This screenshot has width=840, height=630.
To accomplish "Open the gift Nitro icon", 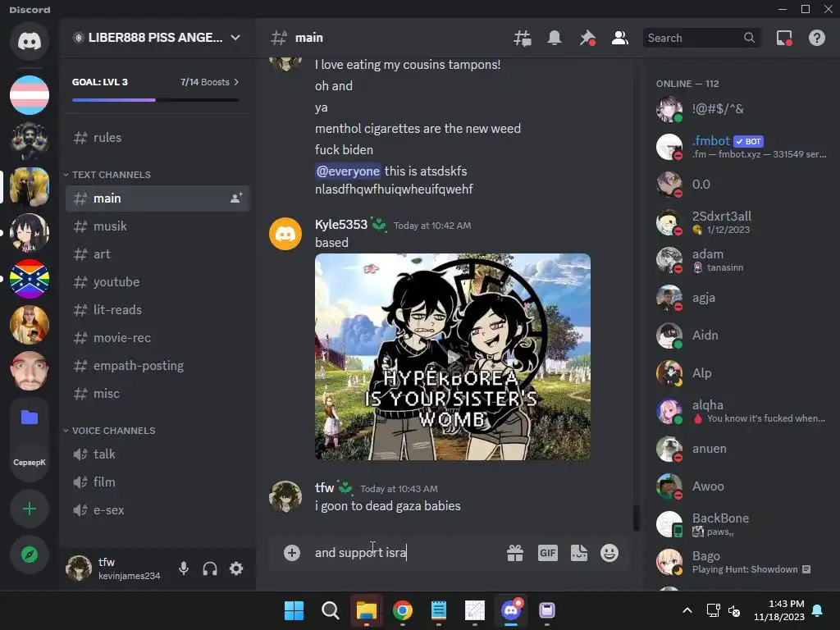I will [515, 553].
